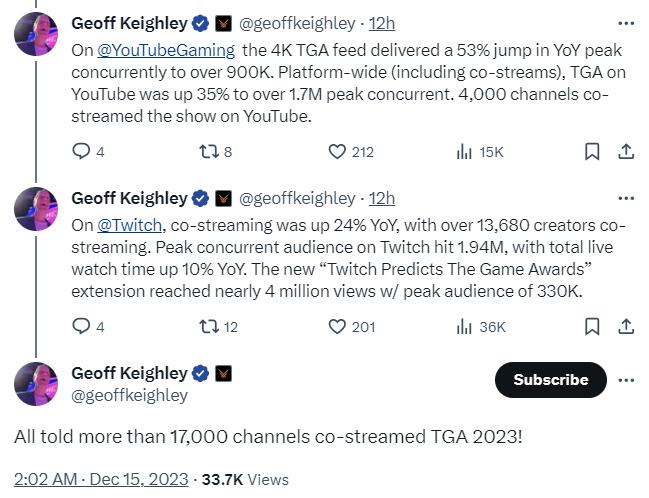The height and width of the screenshot is (498, 649).
Task: Like the YouTubeGaming tweet with 212 likes
Action: click(338, 152)
